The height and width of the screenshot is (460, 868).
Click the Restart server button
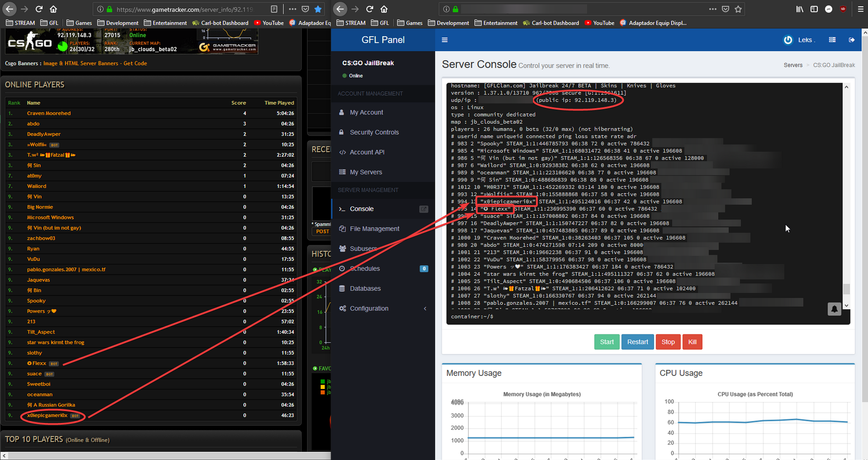point(638,342)
